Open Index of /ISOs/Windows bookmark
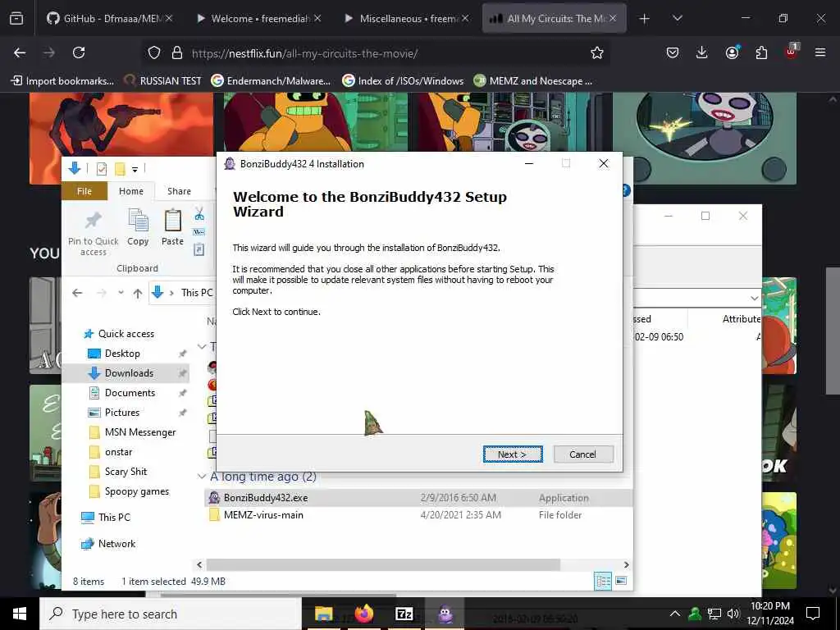This screenshot has height=630, width=840. click(x=402, y=81)
